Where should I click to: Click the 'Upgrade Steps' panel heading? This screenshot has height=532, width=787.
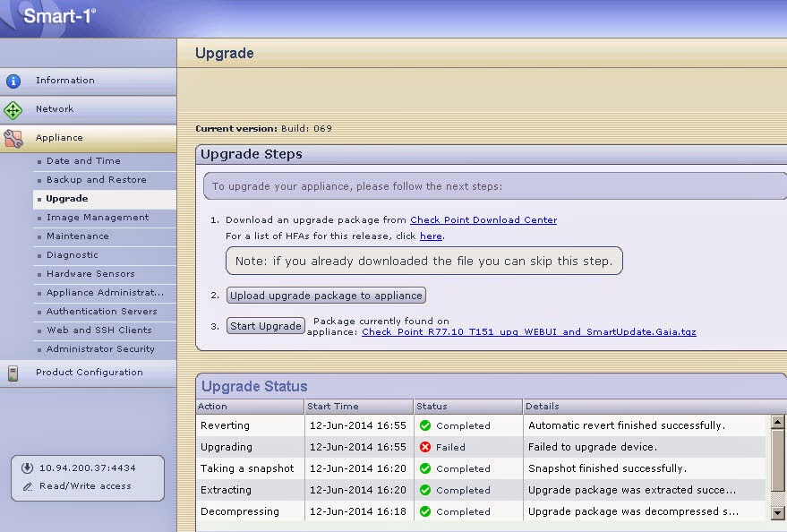pyautogui.click(x=252, y=154)
